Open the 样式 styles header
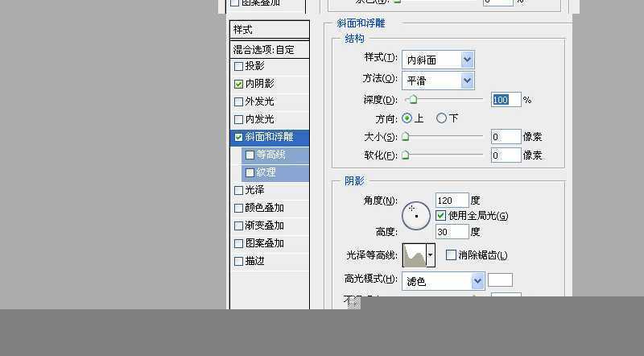The height and width of the screenshot is (356, 644). [x=270, y=30]
